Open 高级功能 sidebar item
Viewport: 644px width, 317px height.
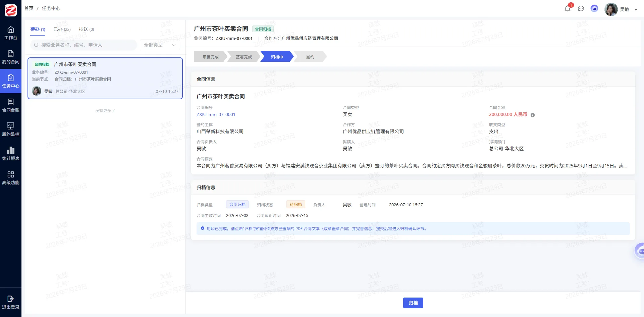[11, 178]
